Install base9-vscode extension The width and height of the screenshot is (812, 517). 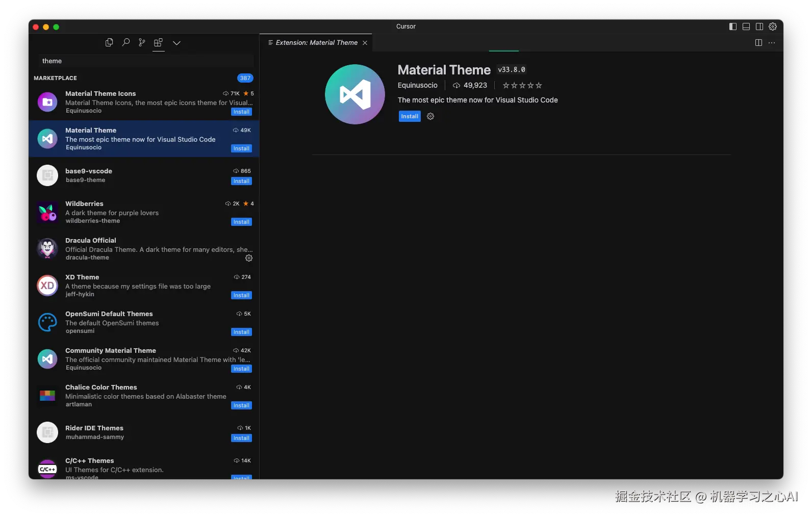(x=241, y=181)
